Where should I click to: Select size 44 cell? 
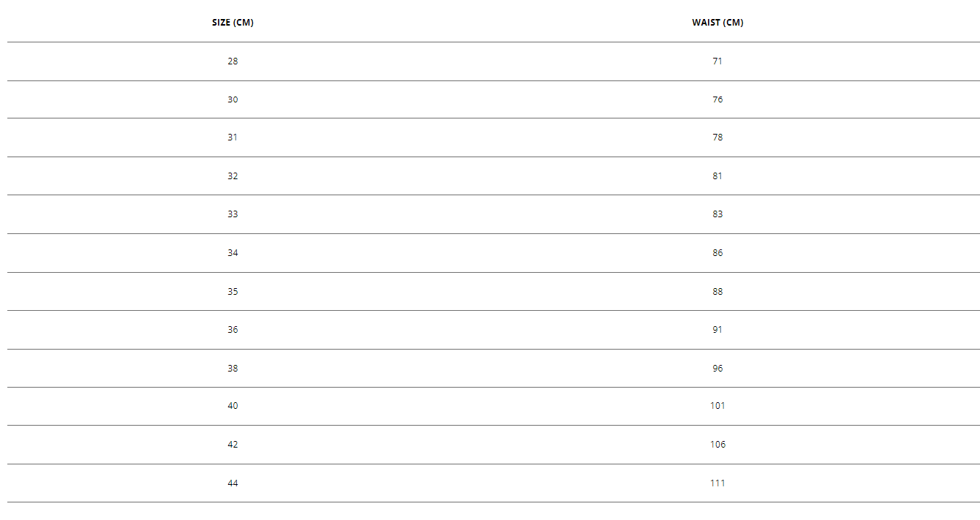(233, 483)
